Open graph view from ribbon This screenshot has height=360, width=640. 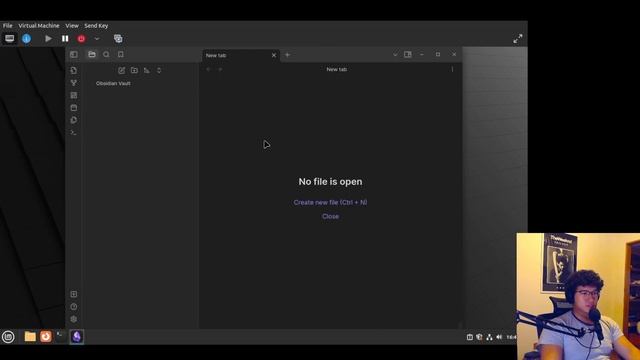click(x=74, y=83)
